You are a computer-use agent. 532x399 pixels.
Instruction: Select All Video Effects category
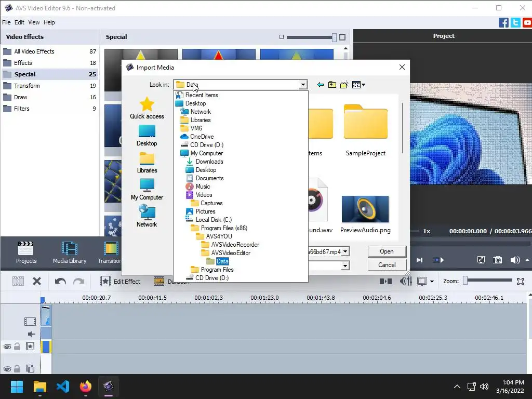(49, 51)
